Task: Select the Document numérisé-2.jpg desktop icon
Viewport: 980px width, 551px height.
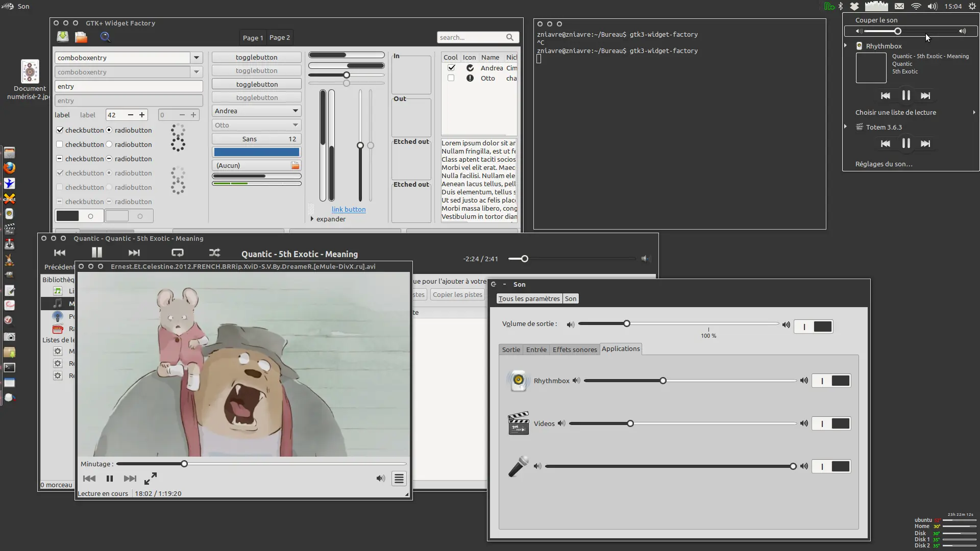Action: [x=30, y=80]
